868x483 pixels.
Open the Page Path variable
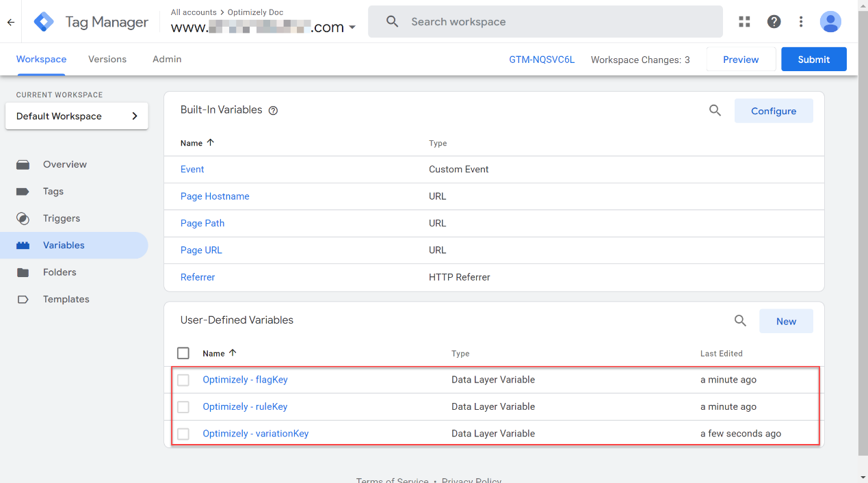tap(202, 223)
